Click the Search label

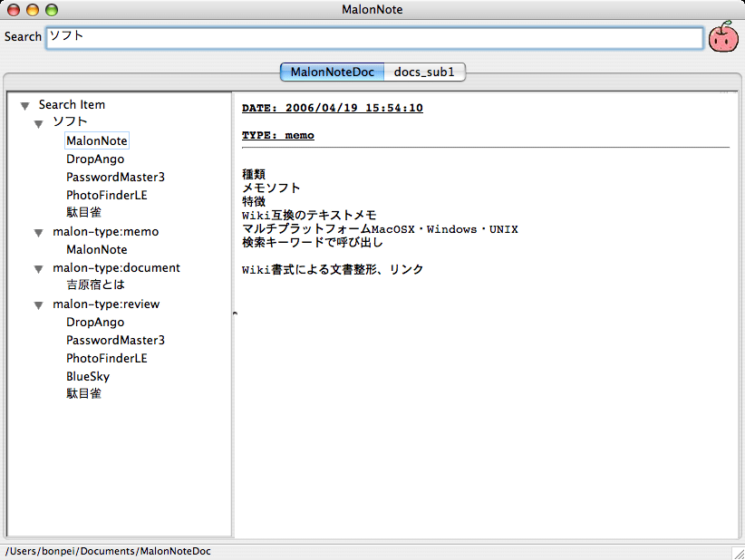coord(23,36)
